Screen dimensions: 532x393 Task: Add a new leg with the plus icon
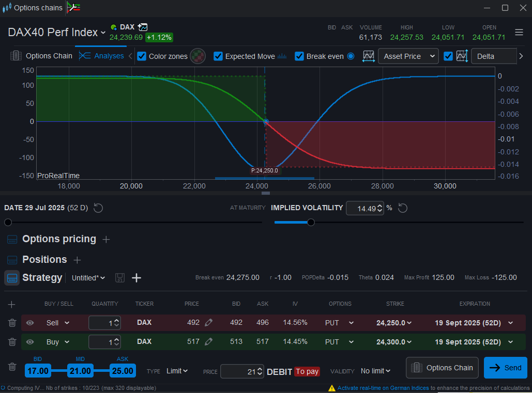(11, 304)
